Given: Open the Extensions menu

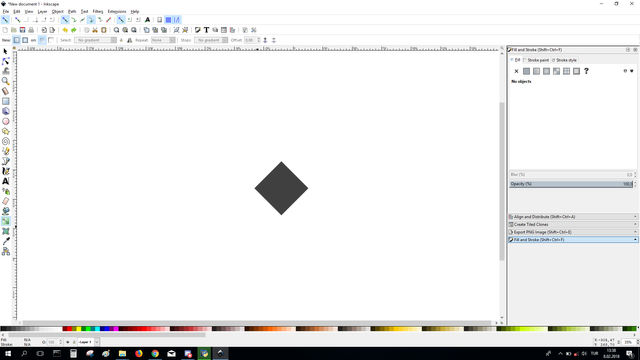Looking at the screenshot, I should [x=117, y=11].
